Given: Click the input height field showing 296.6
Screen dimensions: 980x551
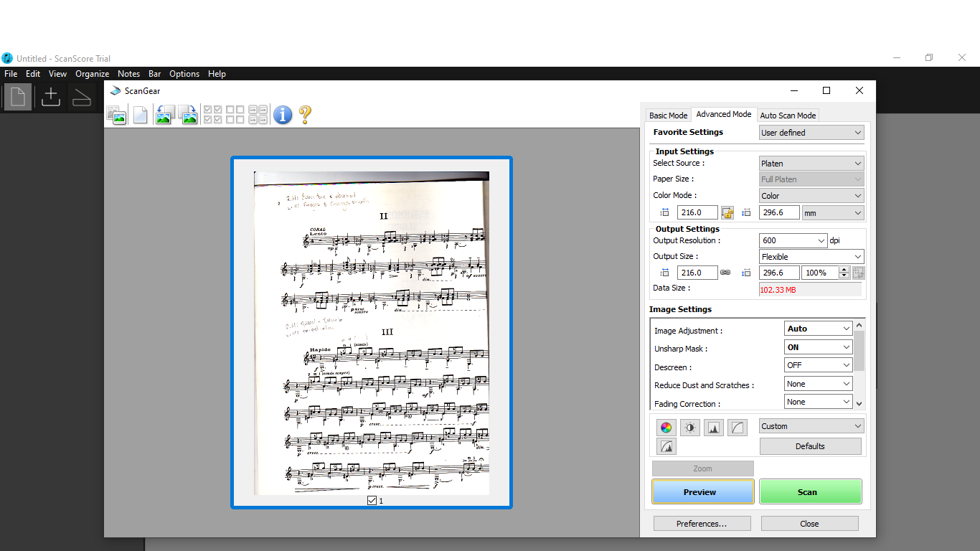Looking at the screenshot, I should [x=779, y=212].
